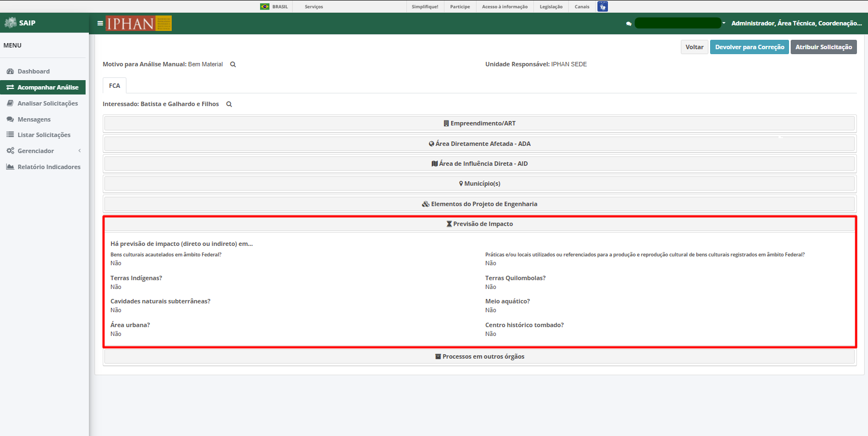Expand the Gerenciador sidebar submenu
The height and width of the screenshot is (436, 868).
tap(44, 151)
